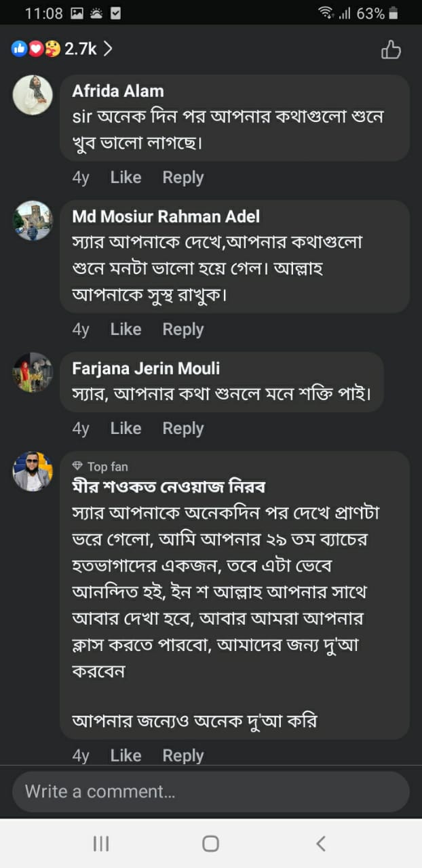The height and width of the screenshot is (868, 422).
Task: Like the Top fan's comment
Action: 126,755
